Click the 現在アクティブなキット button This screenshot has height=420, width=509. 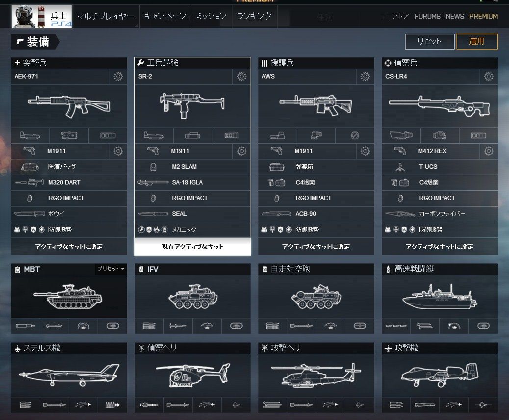(193, 246)
